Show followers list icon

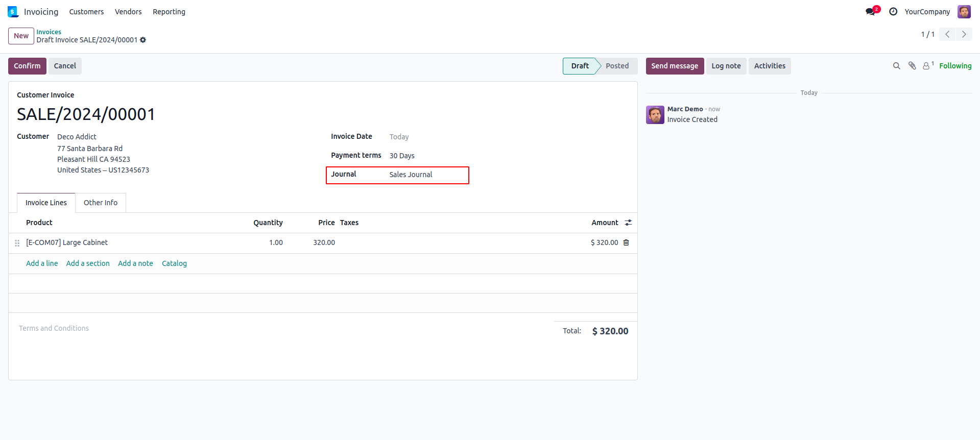pos(926,66)
